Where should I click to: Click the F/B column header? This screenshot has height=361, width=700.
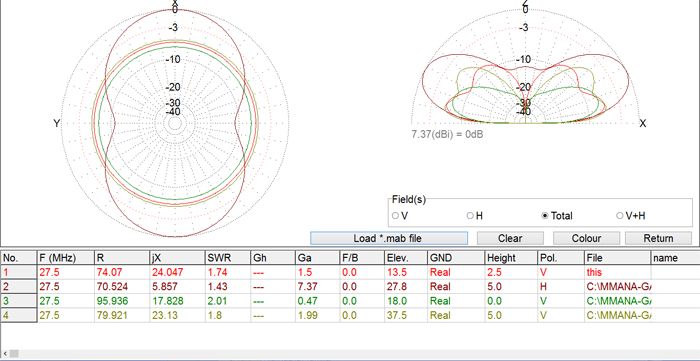click(x=362, y=257)
